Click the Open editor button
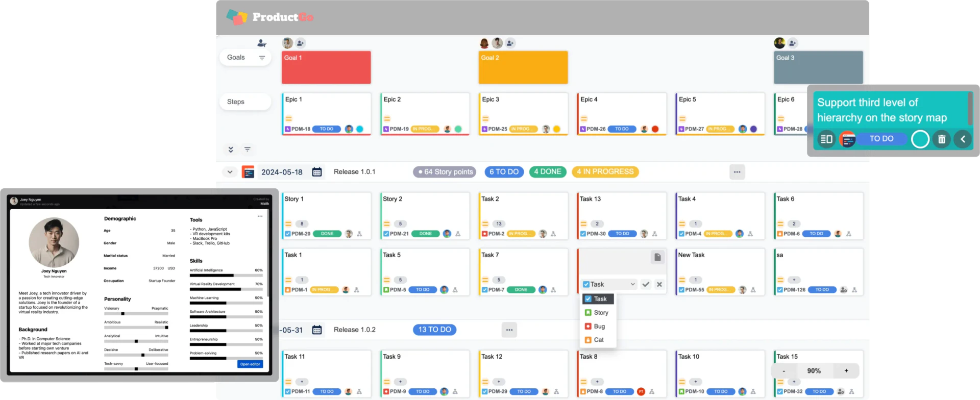This screenshot has width=980, height=400. click(250, 364)
